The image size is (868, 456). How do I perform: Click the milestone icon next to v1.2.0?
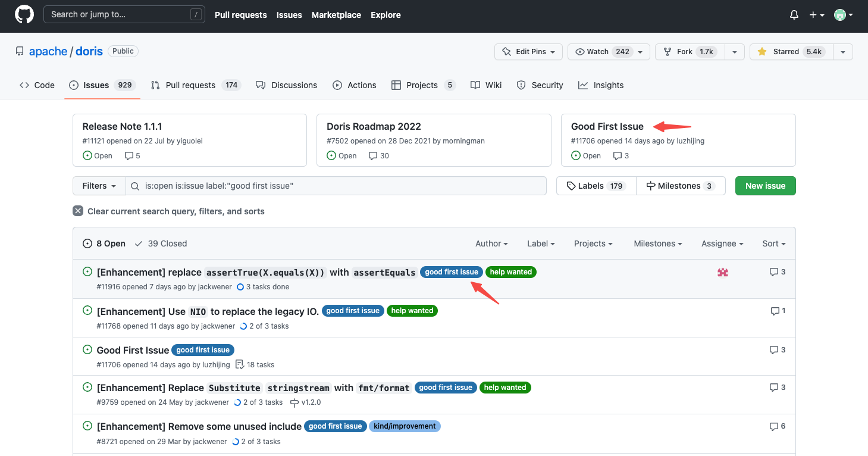294,402
